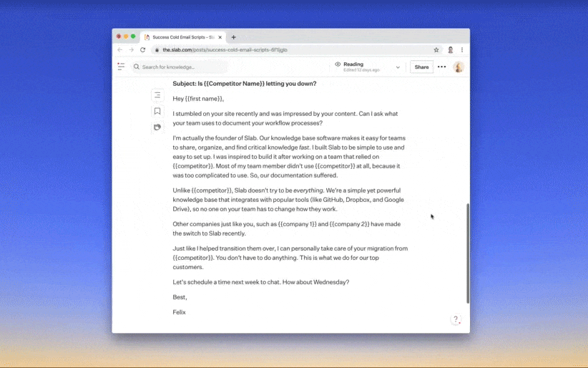This screenshot has width=588, height=368.
Task: Click the user avatar in Slab header
Action: (459, 67)
